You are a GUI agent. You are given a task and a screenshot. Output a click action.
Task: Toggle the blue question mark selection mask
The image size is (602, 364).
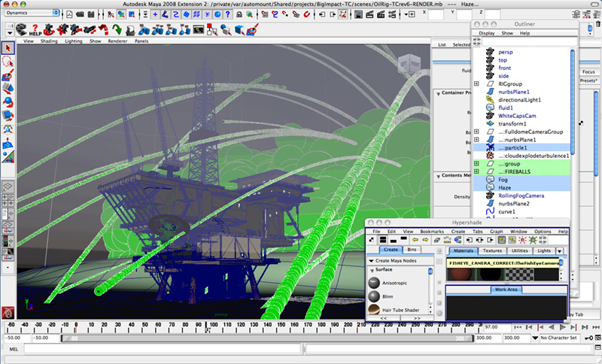228,14
